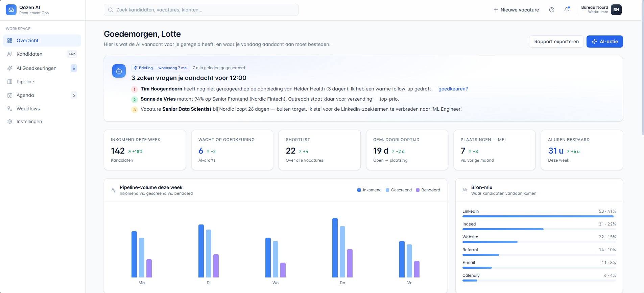
Task: Click the Qozen AI logo icon
Action: [x=11, y=10]
